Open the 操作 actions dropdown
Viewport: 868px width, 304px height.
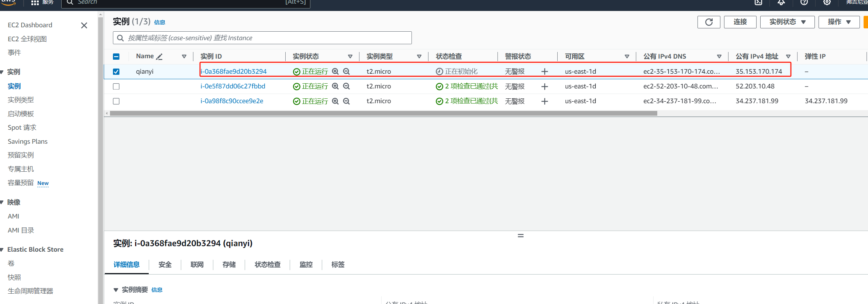click(x=839, y=22)
